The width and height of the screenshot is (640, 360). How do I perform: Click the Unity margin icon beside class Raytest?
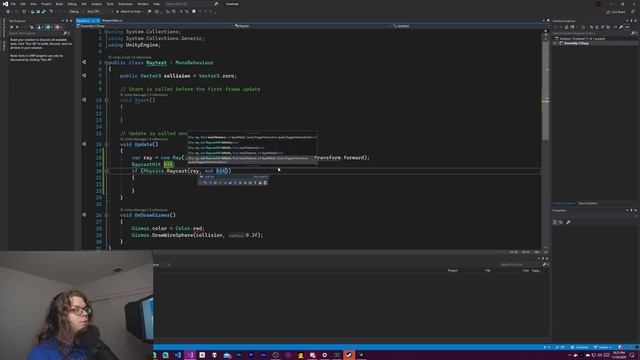84,62
